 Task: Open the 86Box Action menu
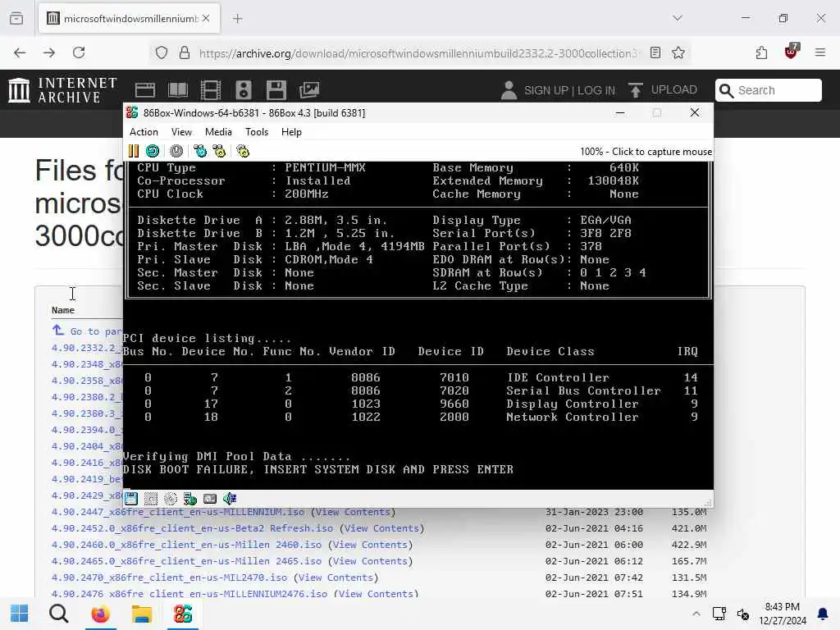point(144,132)
